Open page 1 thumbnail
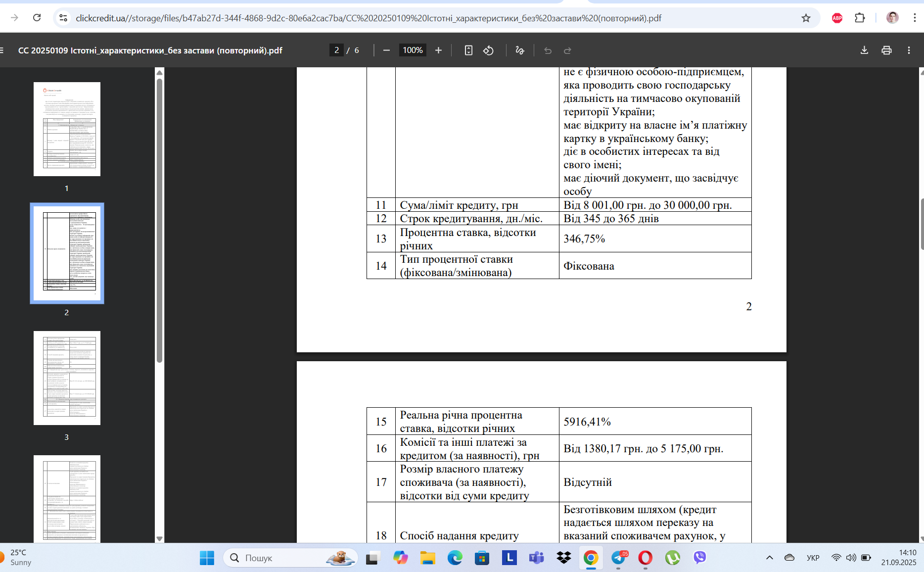The width and height of the screenshot is (924, 572). click(67, 129)
